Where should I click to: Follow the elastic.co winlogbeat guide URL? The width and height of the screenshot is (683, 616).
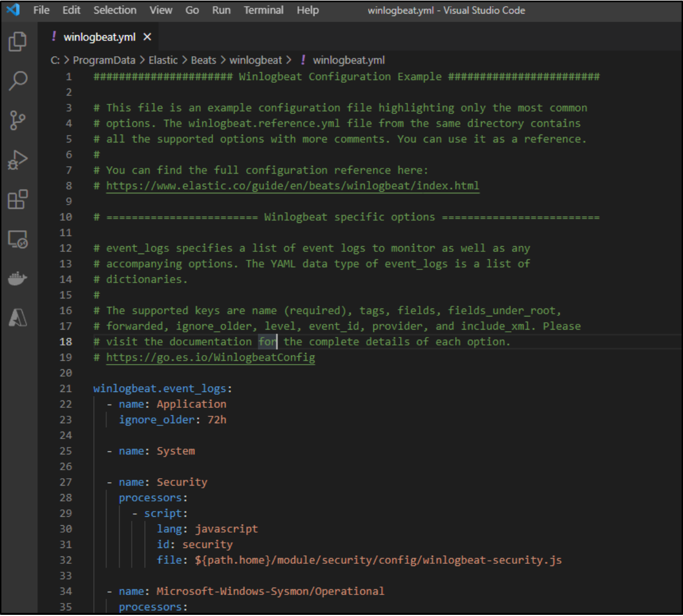coord(293,185)
